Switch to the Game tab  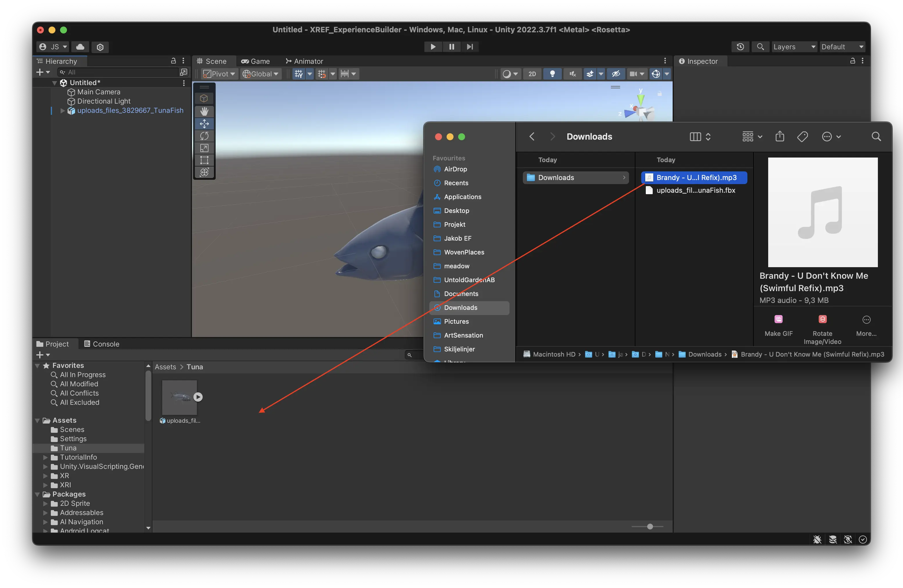[255, 61]
